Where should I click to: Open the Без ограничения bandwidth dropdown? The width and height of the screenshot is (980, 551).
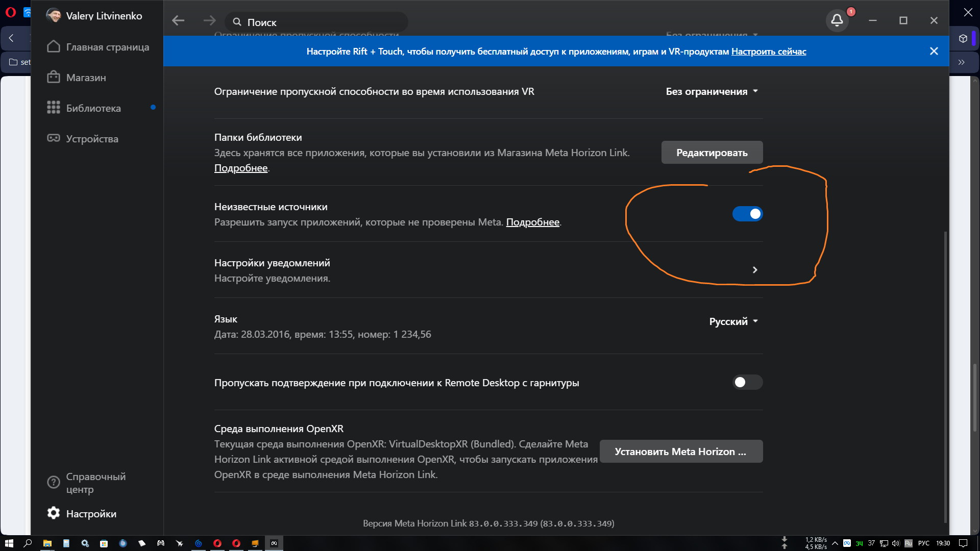point(712,91)
